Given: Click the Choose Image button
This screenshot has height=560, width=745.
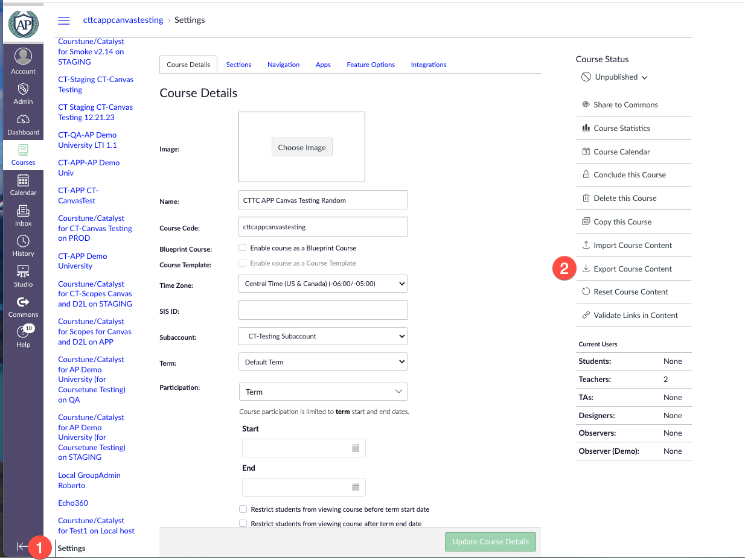Looking at the screenshot, I should point(302,147).
